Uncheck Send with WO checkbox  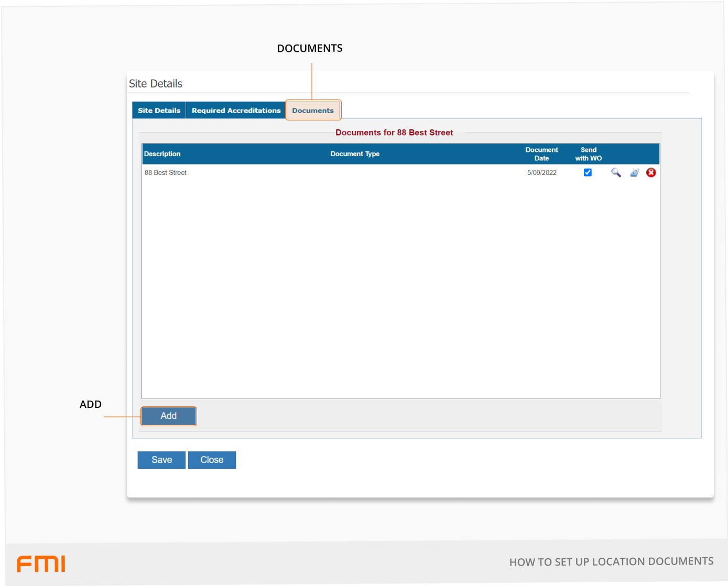(588, 173)
